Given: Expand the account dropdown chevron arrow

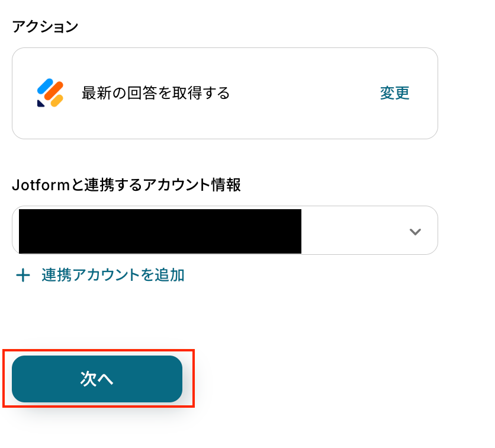Looking at the screenshot, I should [x=415, y=231].
